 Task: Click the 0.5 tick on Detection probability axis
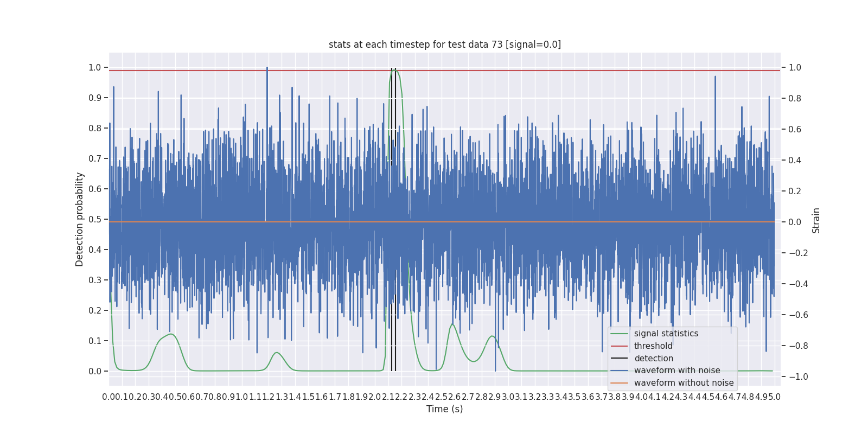pyautogui.click(x=95, y=220)
